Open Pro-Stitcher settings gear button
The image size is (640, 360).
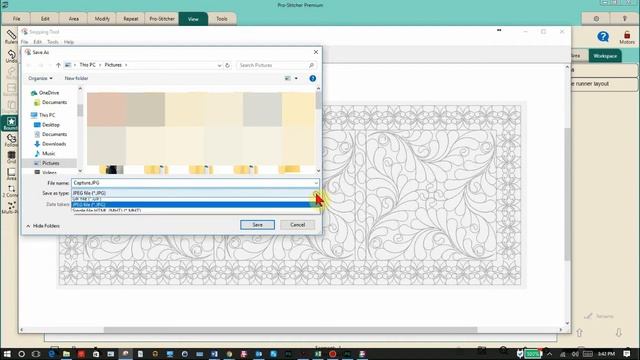(x=596, y=19)
